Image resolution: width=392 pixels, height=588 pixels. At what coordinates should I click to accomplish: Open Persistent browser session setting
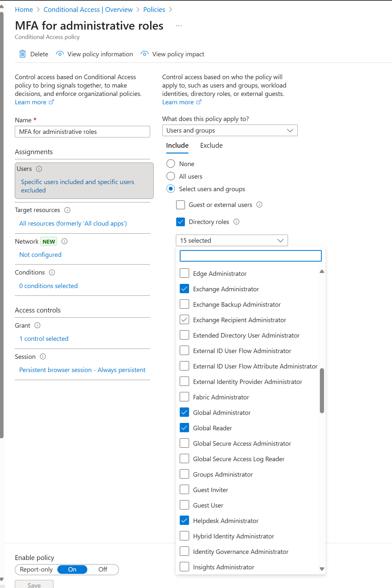[82, 370]
